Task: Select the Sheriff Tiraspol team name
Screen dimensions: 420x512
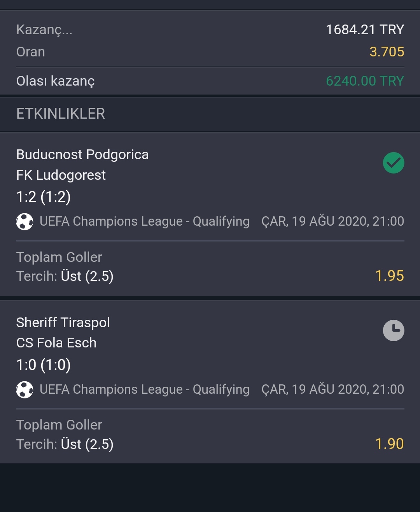Action: coord(63,323)
